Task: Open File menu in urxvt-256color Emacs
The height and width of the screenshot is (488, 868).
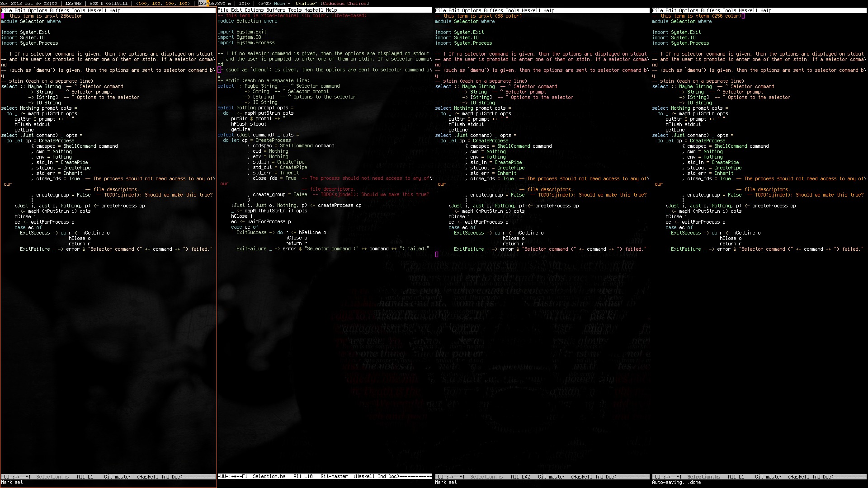Action: coord(6,10)
